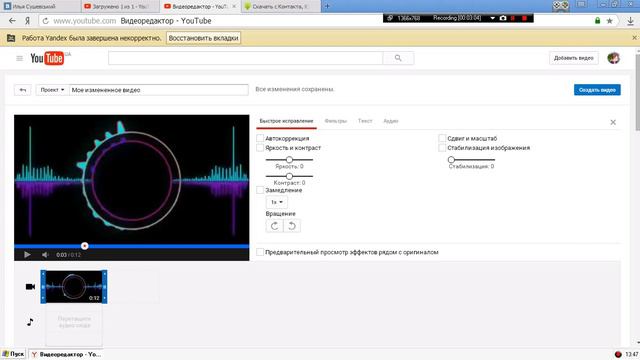Click the left trim handle of the clip
The height and width of the screenshot is (360, 640).
point(43,287)
